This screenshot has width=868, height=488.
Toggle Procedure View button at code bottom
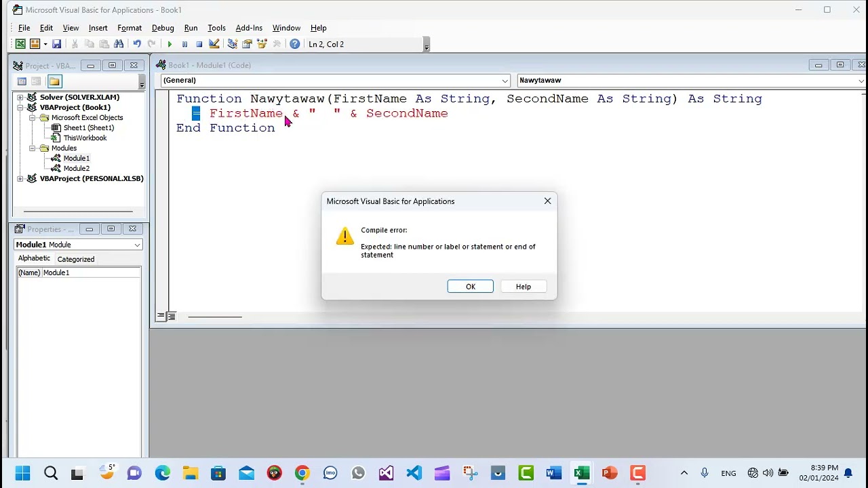(161, 317)
